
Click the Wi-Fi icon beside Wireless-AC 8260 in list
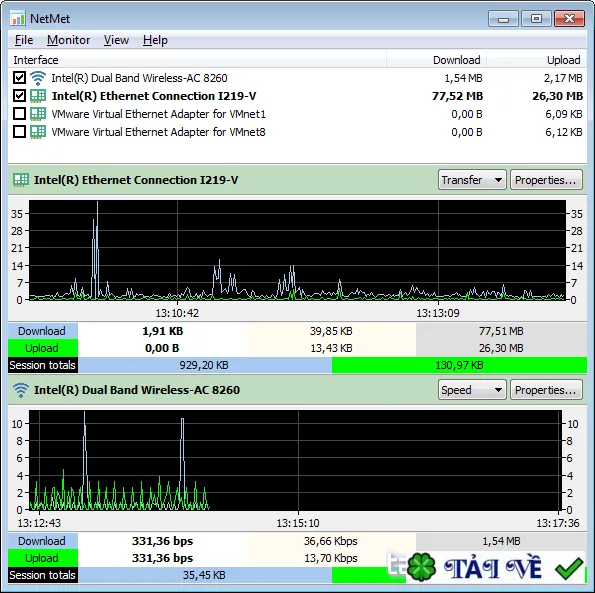(x=38, y=78)
